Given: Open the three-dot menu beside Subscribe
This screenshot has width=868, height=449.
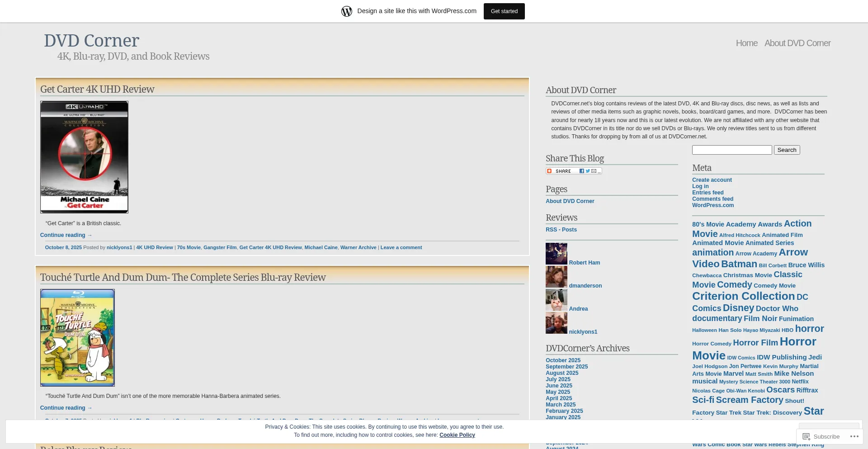Looking at the screenshot, I should [x=854, y=436].
